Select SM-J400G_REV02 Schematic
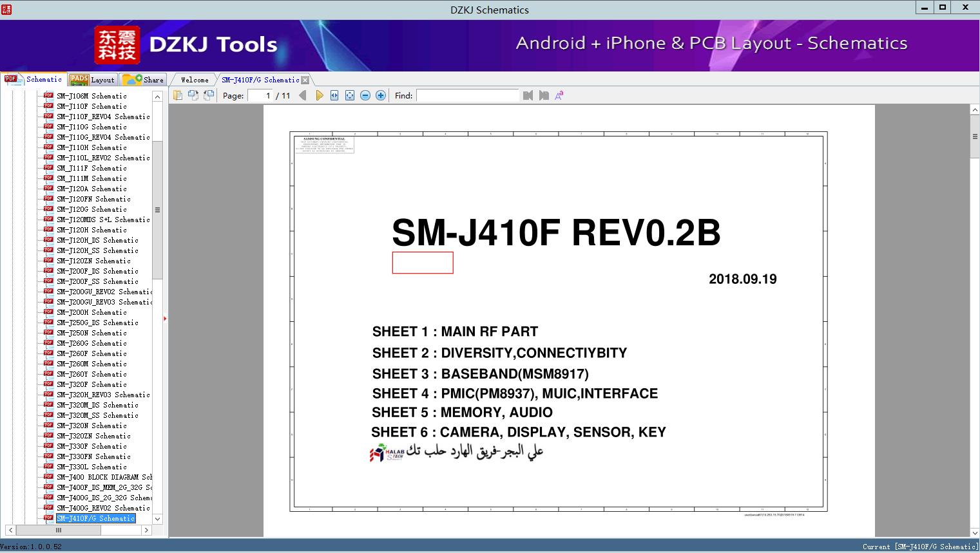Image resolution: width=980 pixels, height=553 pixels. [x=103, y=508]
